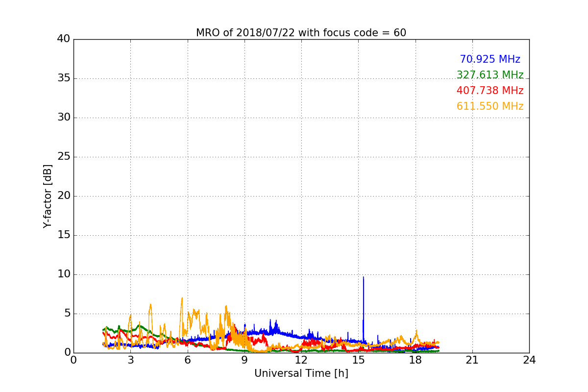This screenshot has width=588, height=392.
Task: Click the x-axis tick label '18'
Action: coord(415,360)
